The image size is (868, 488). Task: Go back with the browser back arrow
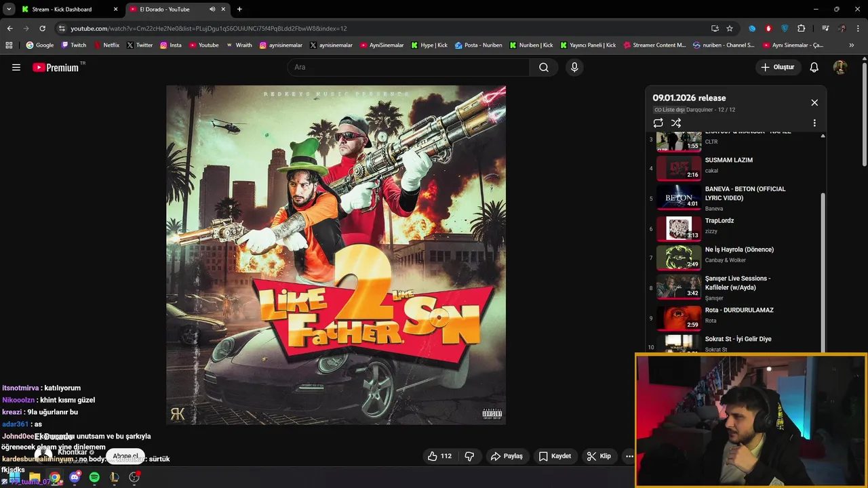[9, 28]
